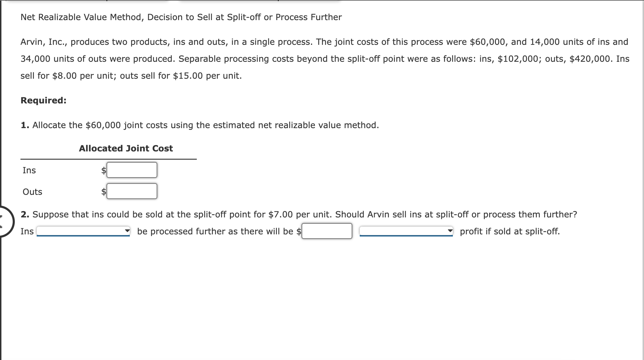
Task: Click the Ins allocated joint cost input field
Action: coord(132,170)
